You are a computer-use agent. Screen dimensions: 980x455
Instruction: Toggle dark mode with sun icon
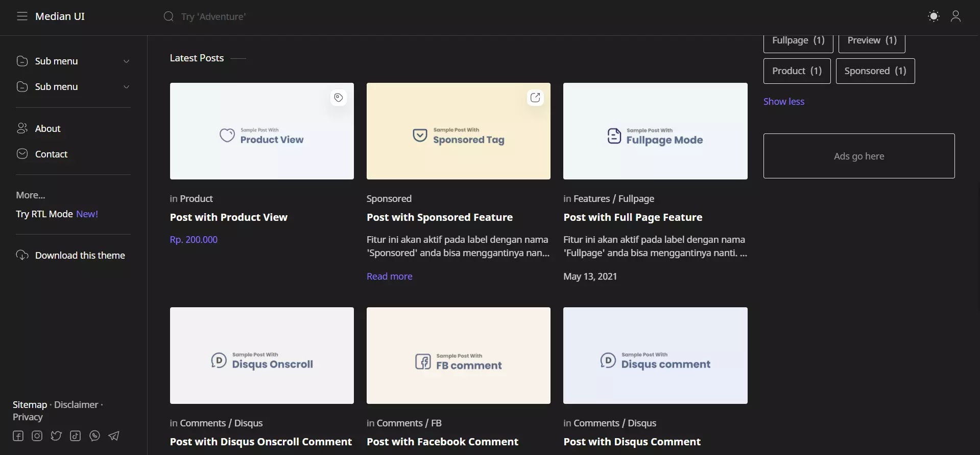(x=934, y=16)
